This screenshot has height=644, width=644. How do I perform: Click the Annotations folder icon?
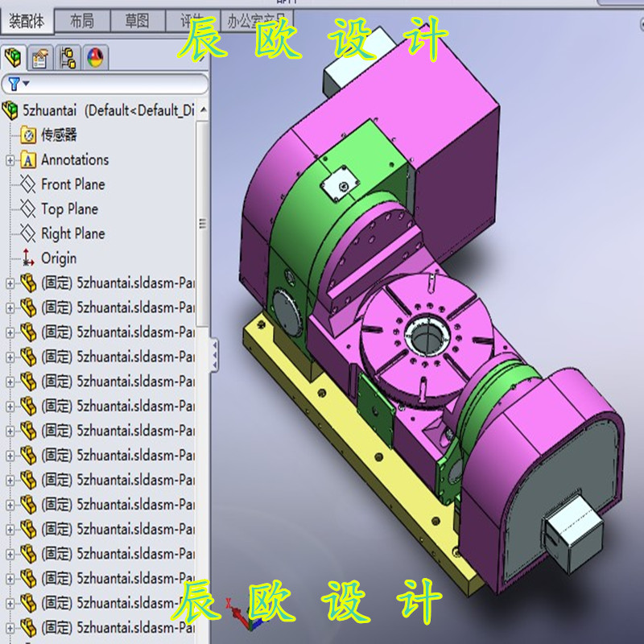click(x=29, y=159)
